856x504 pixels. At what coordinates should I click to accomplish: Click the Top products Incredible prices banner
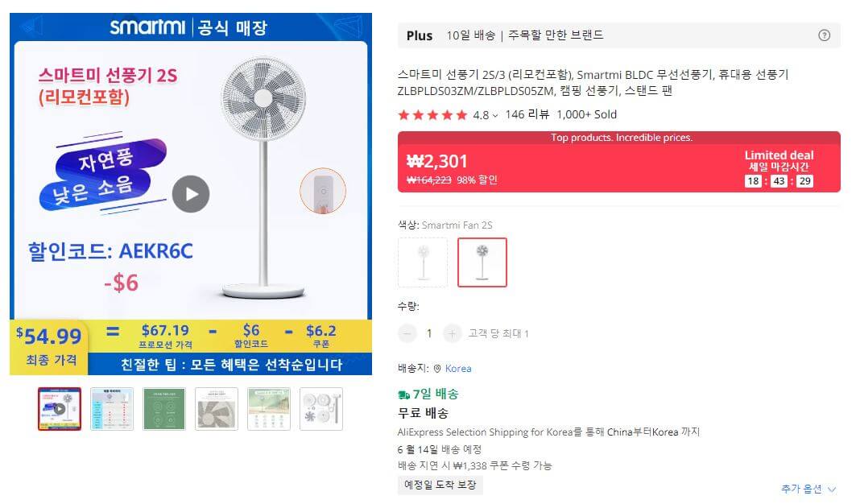tap(620, 138)
